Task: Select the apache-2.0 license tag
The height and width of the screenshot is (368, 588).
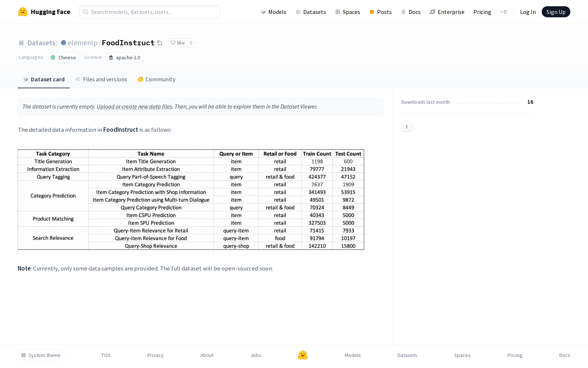Action: [125, 57]
